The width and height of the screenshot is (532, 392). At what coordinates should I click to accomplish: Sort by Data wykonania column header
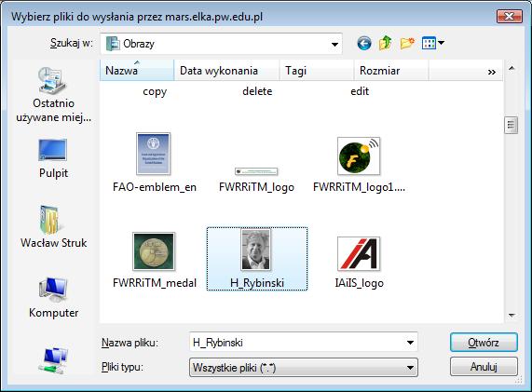(226, 70)
